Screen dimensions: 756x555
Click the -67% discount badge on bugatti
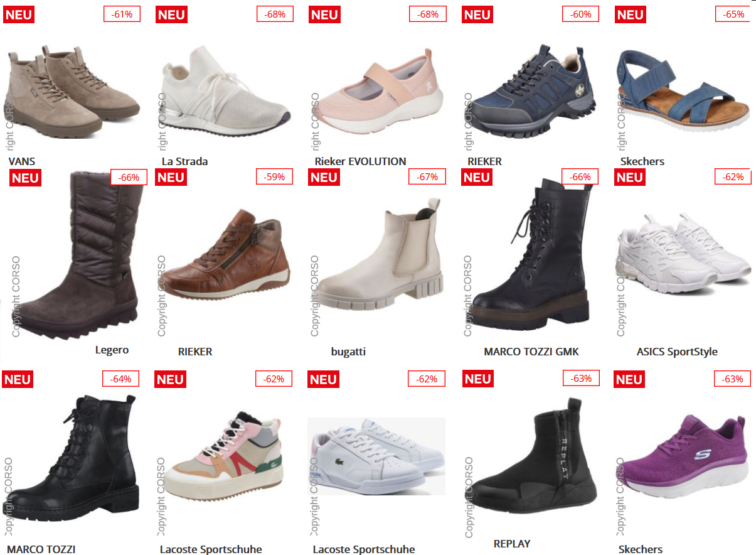pyautogui.click(x=427, y=177)
